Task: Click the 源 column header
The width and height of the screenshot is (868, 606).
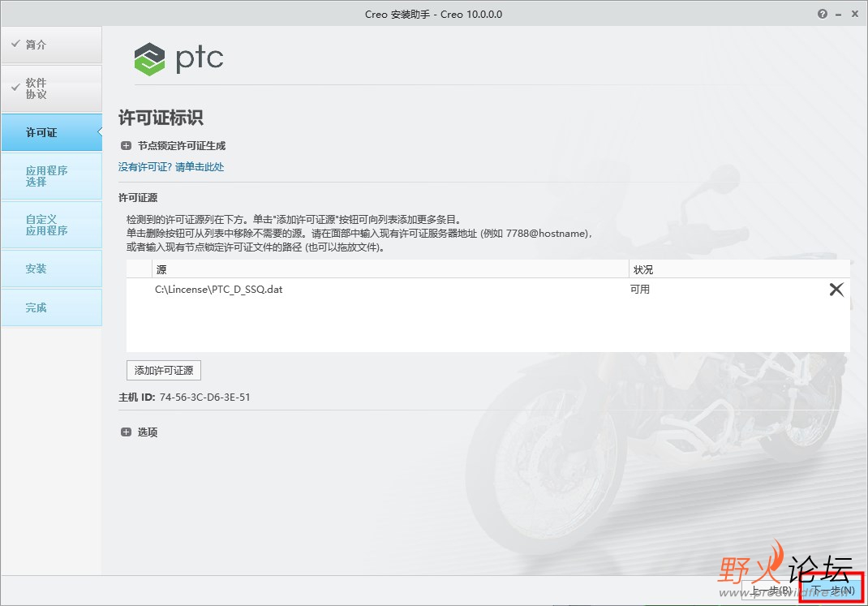Action: (x=390, y=269)
